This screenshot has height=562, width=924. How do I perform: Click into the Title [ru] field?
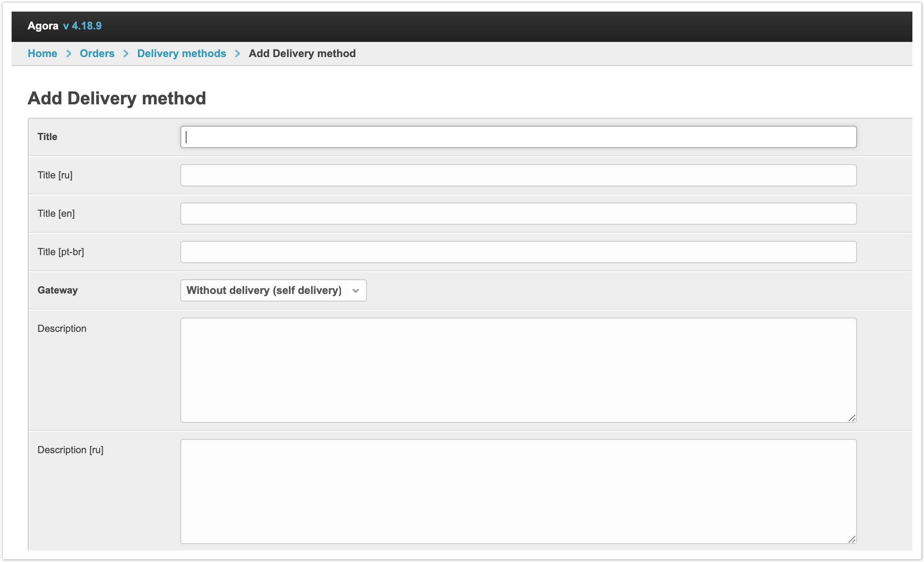518,175
